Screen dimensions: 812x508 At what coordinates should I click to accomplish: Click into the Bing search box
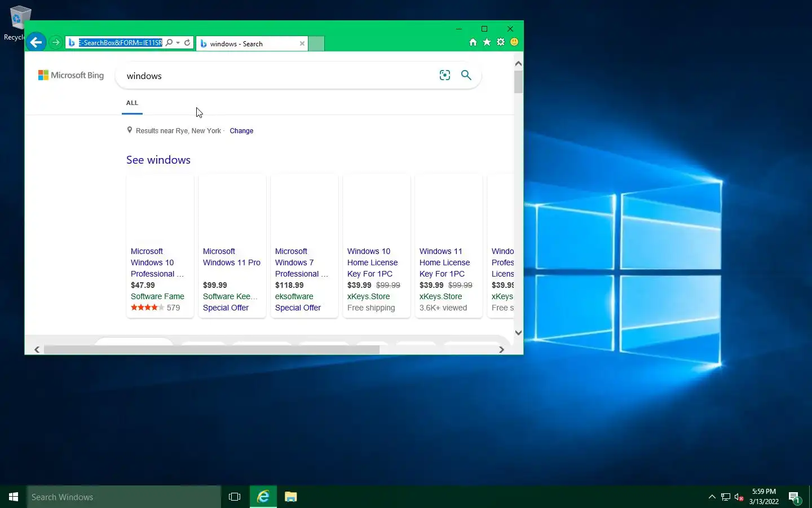tap(276, 76)
